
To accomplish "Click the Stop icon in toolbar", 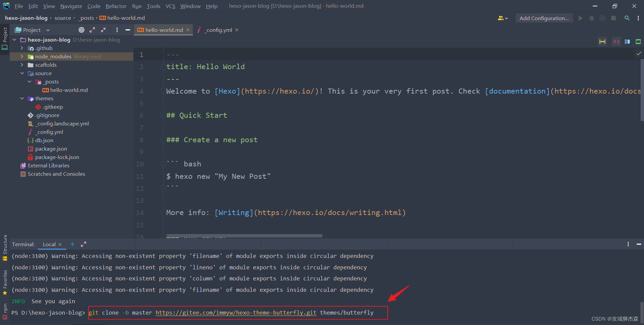I will [613, 18].
